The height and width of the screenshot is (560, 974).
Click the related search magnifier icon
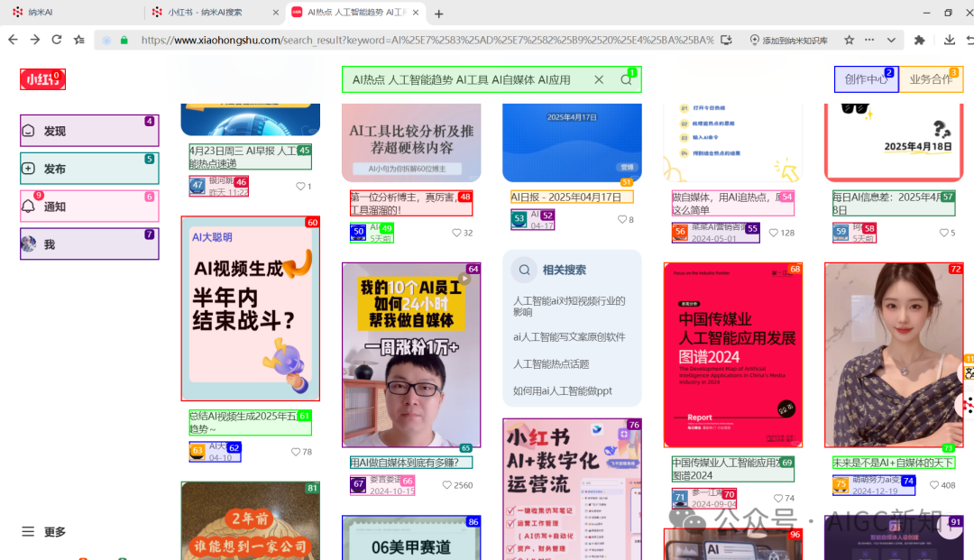(524, 270)
